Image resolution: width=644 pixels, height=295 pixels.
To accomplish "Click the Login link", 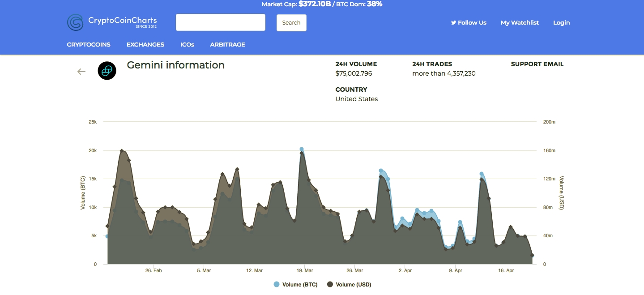I will point(562,22).
